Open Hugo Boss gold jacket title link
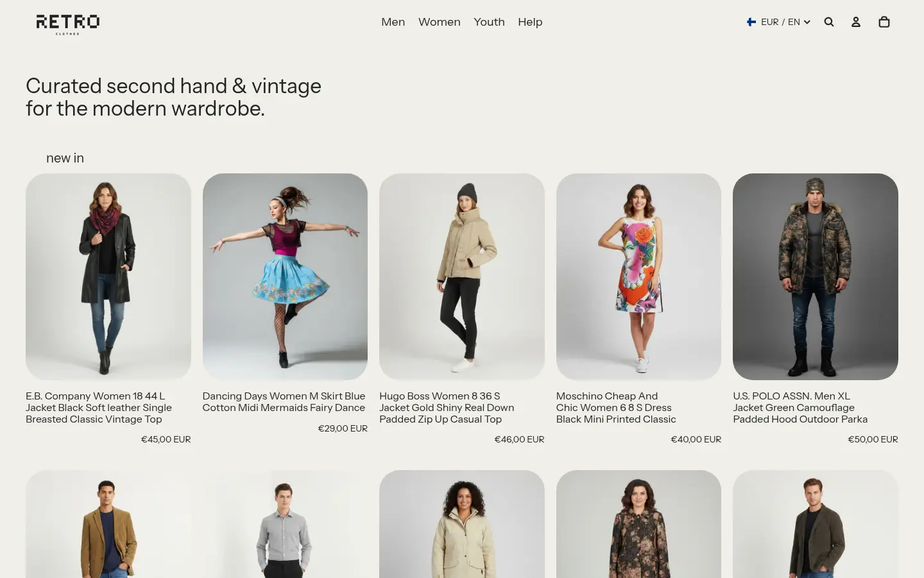Screen dimensions: 924x578 (x=447, y=408)
